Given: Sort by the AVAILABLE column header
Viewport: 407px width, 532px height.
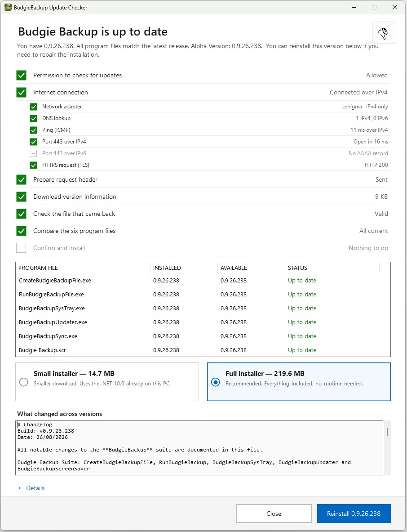Looking at the screenshot, I should click(x=251, y=268).
